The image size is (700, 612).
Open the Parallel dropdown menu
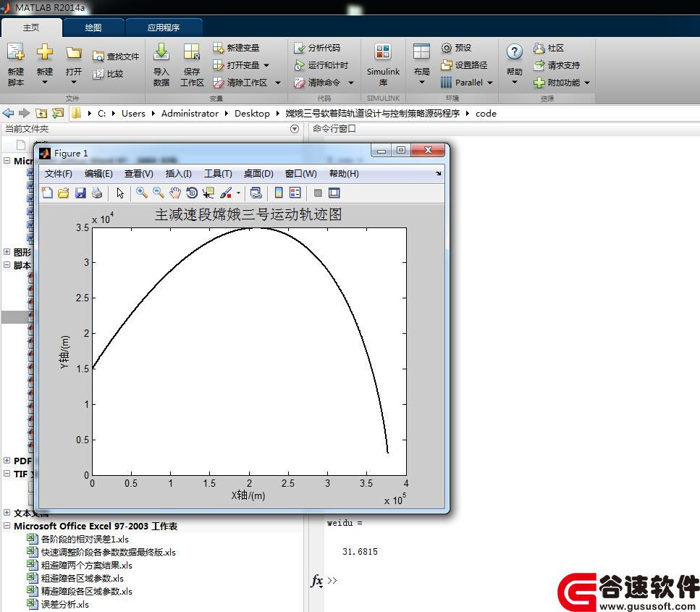pyautogui.click(x=490, y=83)
